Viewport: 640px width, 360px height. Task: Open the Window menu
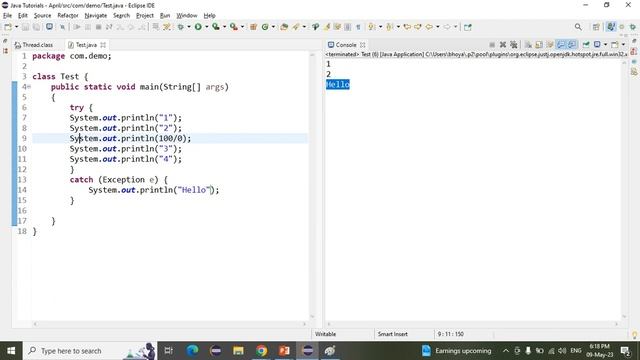pos(187,16)
